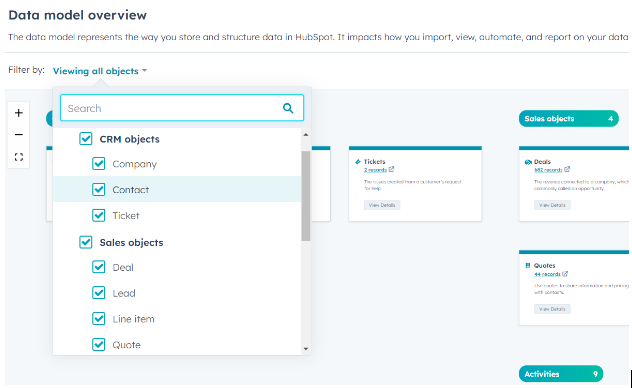Click the Deals handshake icon
This screenshot has height=388, width=632.
point(528,162)
